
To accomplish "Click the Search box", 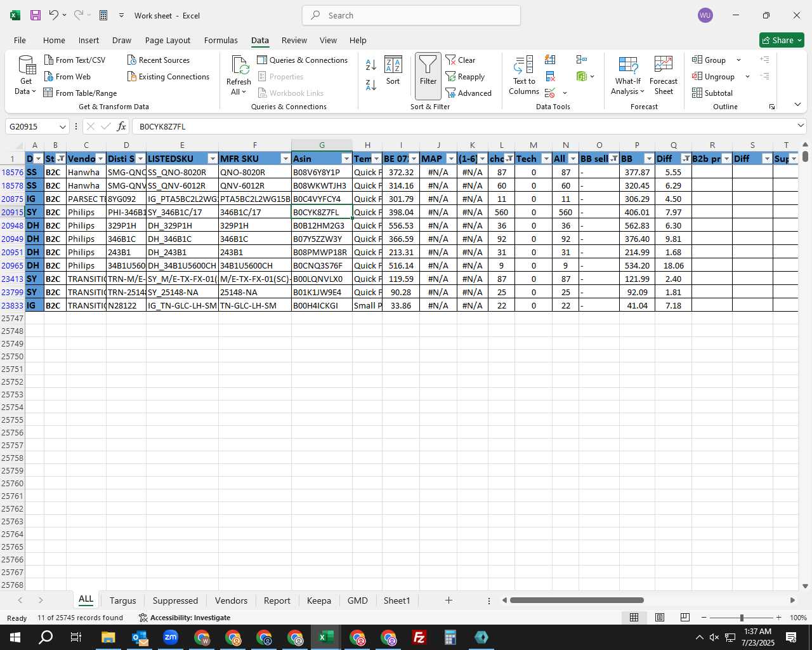I will pos(411,15).
